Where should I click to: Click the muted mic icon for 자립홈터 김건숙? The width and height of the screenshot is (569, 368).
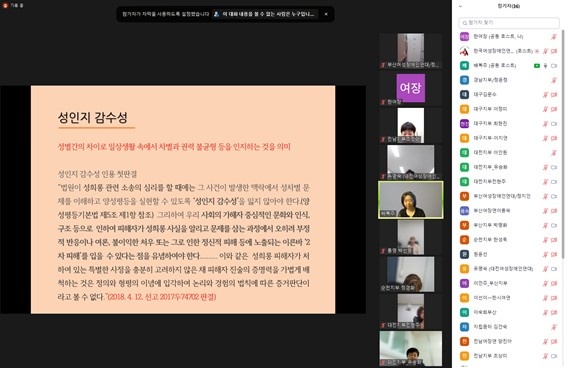[x=554, y=327]
